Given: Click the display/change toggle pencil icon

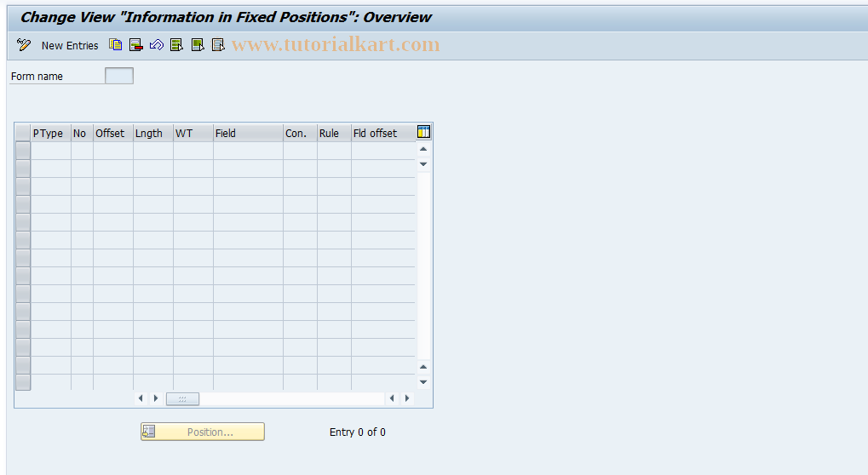Looking at the screenshot, I should pos(24,45).
